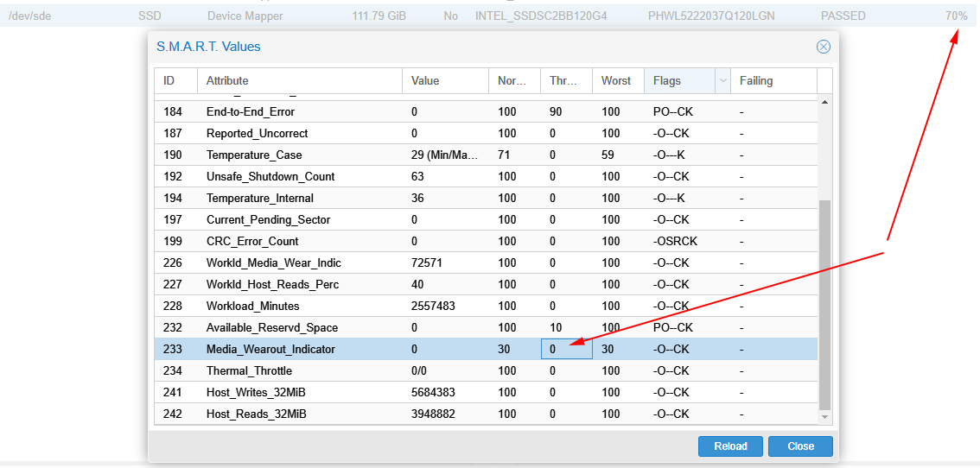Close the S.M.A.R.T. Values dialog with X icon

click(x=823, y=47)
